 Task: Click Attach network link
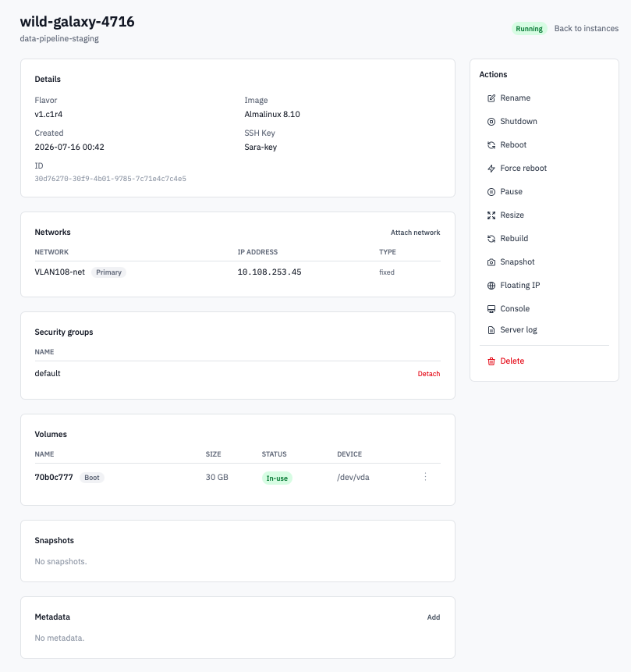[415, 233]
